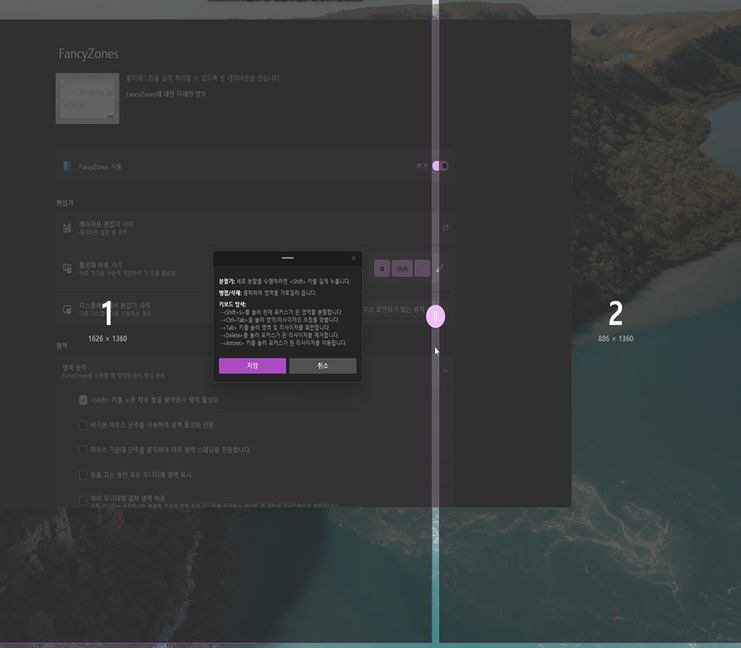741x648 pixels.
Task: Click the FancyZones page title in settings
Action: pos(88,54)
